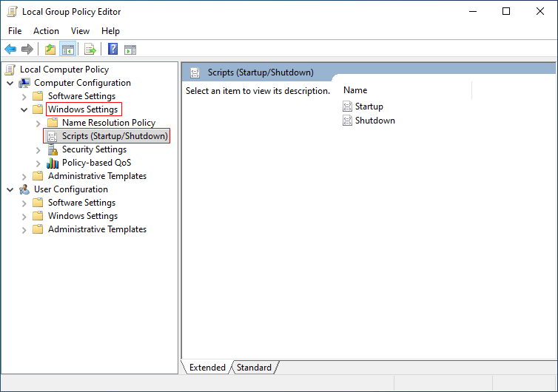The image size is (558, 392).
Task: Switch to the Extended tab
Action: pyautogui.click(x=207, y=367)
